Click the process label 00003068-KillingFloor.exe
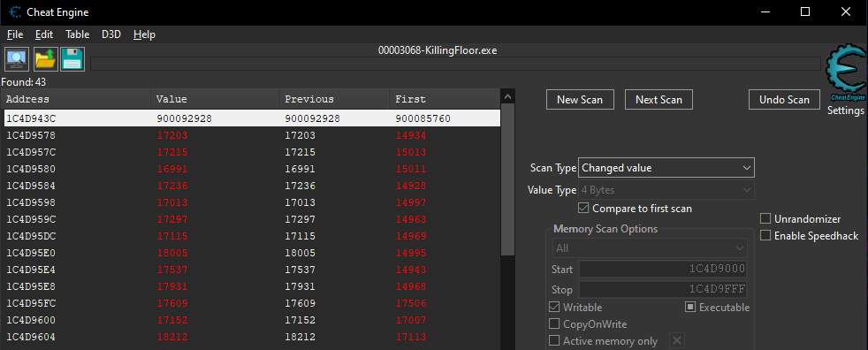The image size is (868, 350). tap(438, 50)
